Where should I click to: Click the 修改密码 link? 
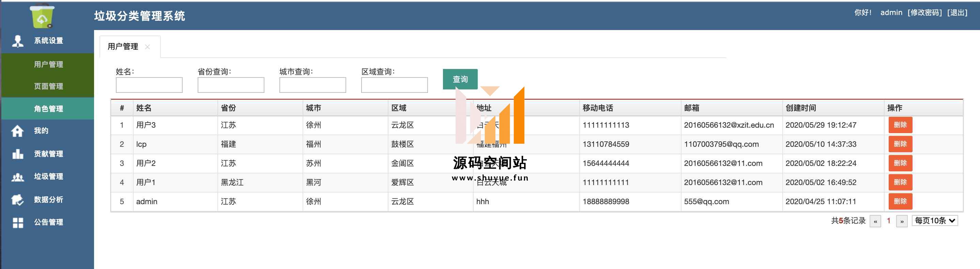click(x=924, y=13)
